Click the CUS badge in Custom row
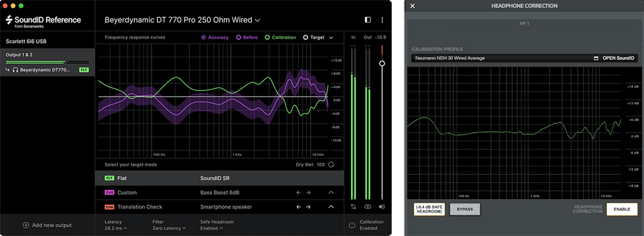 109,193
